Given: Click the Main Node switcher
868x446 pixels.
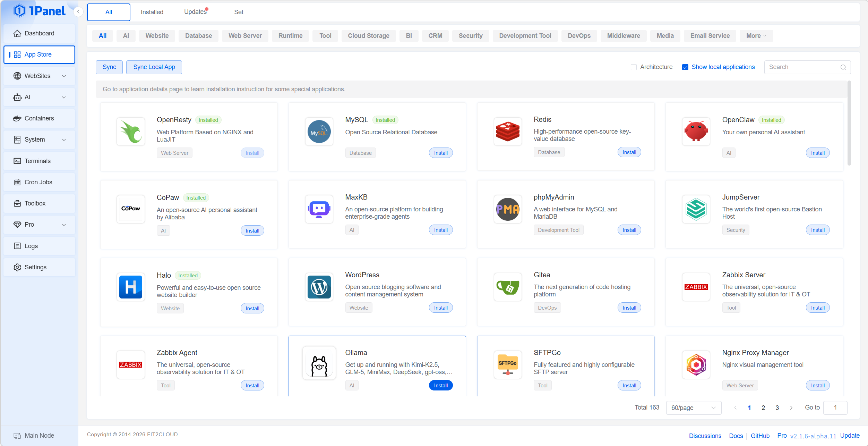Looking at the screenshot, I should 34,436.
